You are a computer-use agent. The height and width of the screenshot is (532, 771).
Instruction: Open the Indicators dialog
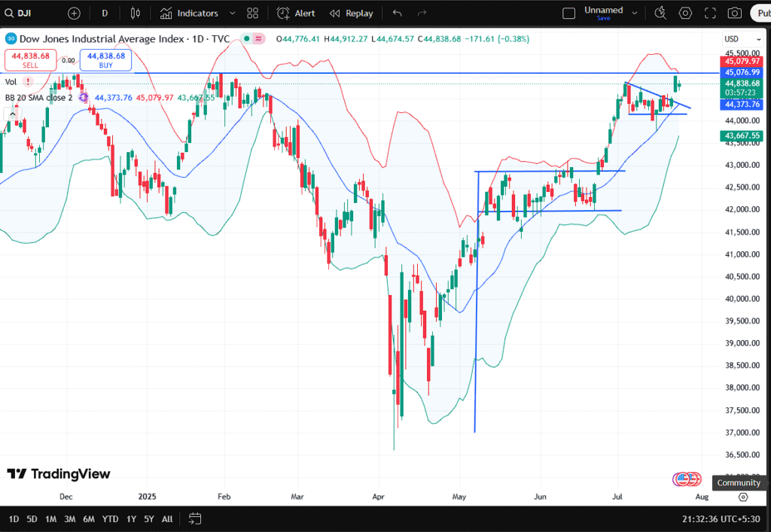pos(189,14)
